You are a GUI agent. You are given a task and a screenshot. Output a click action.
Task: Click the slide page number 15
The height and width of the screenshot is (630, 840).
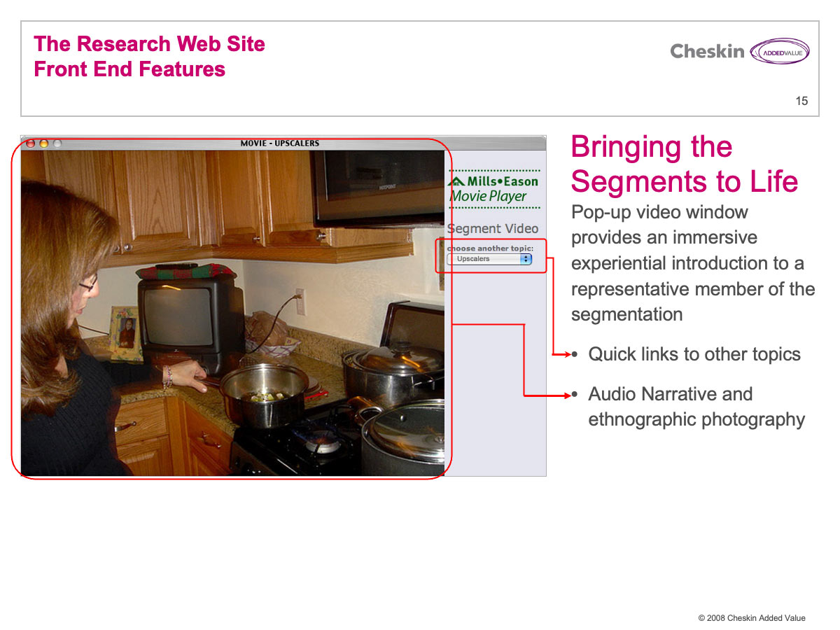click(801, 101)
